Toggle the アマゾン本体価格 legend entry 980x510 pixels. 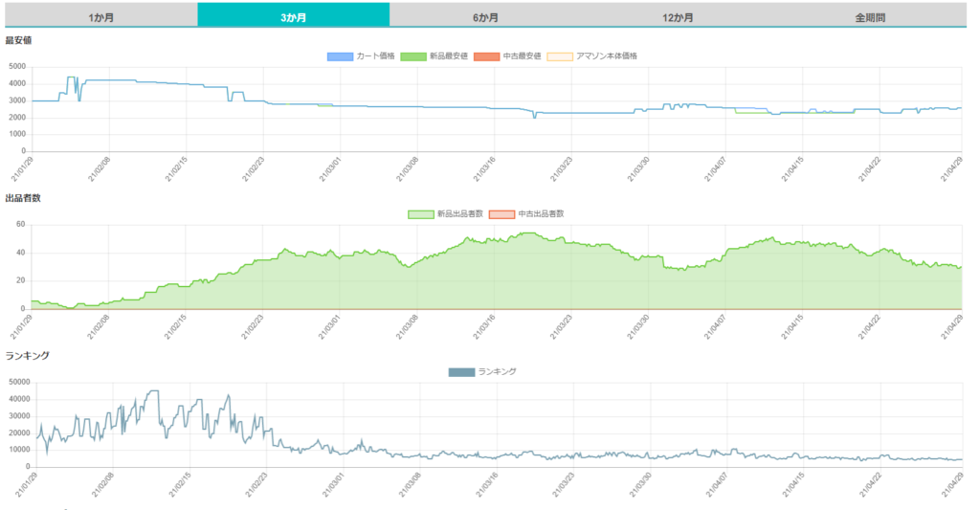point(560,56)
